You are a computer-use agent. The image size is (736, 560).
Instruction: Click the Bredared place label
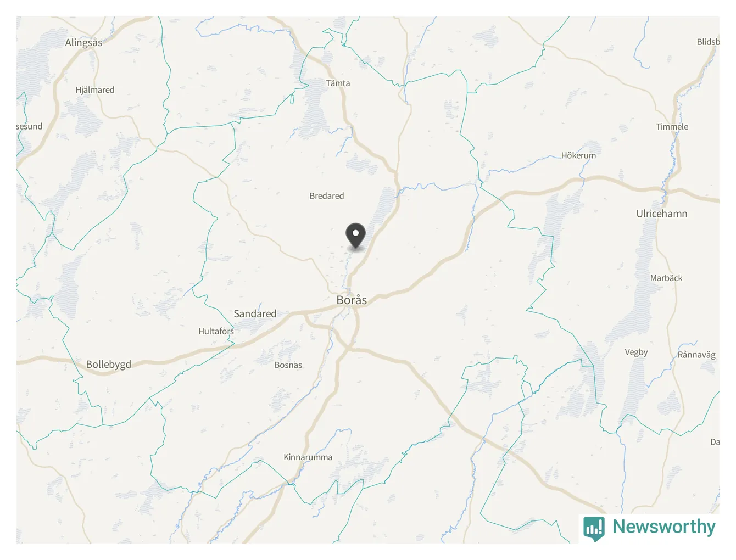(327, 195)
